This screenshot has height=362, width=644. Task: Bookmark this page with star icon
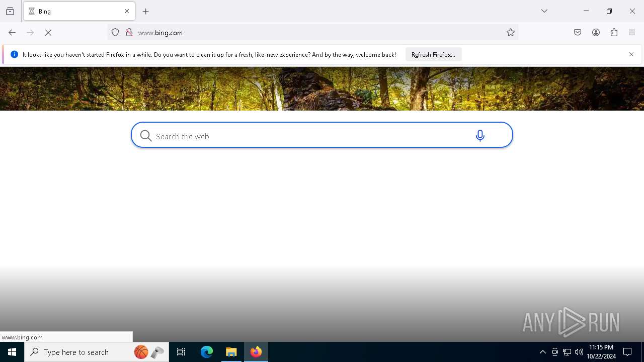pos(511,33)
